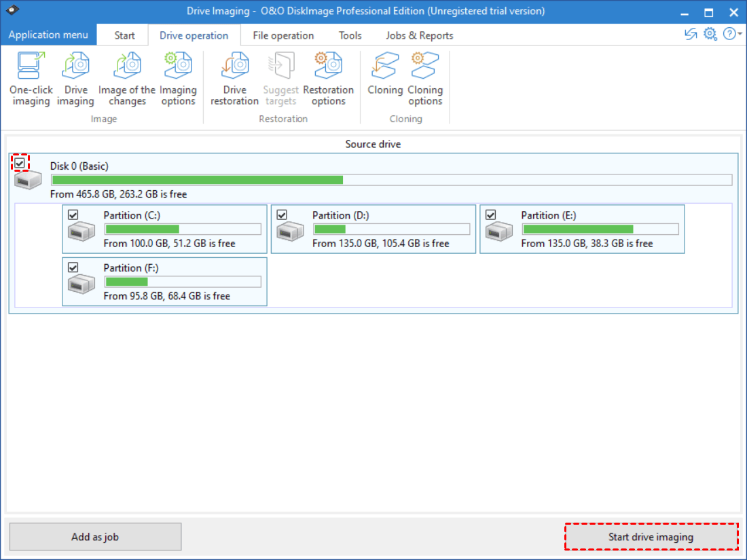This screenshot has width=747, height=560.
Task: Uncheck the Partition (C:) checkbox
Action: 73,214
